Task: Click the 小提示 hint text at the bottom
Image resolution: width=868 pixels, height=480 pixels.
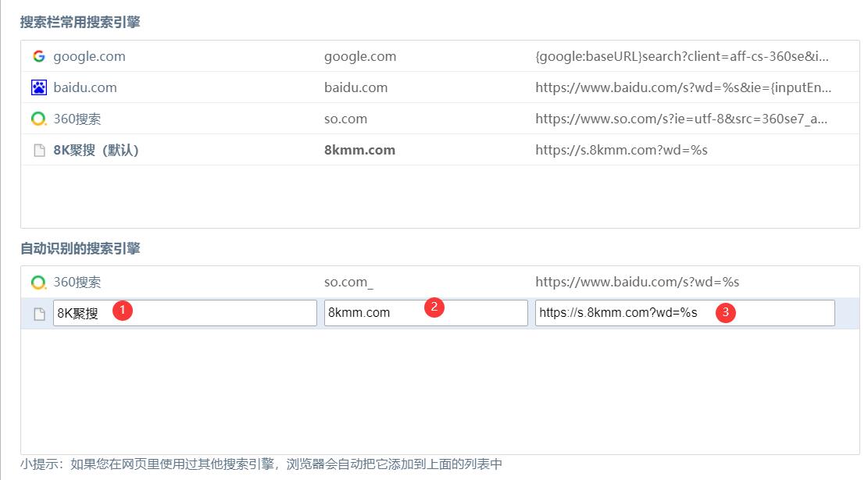Action: pos(261,464)
